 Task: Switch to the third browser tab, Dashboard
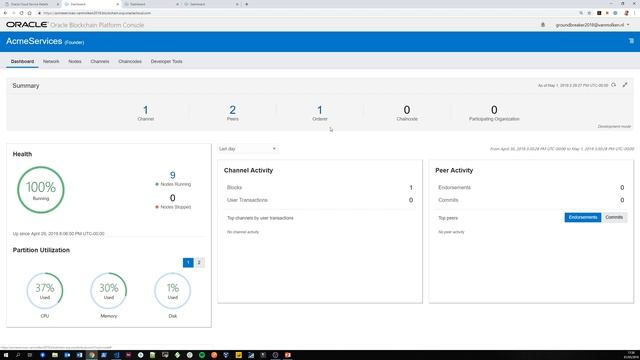pos(152,4)
